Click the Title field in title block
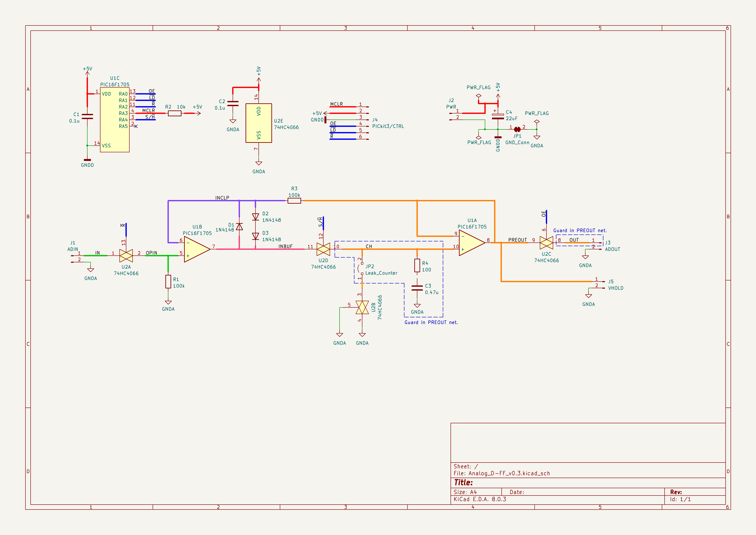The image size is (756, 535). 463,483
